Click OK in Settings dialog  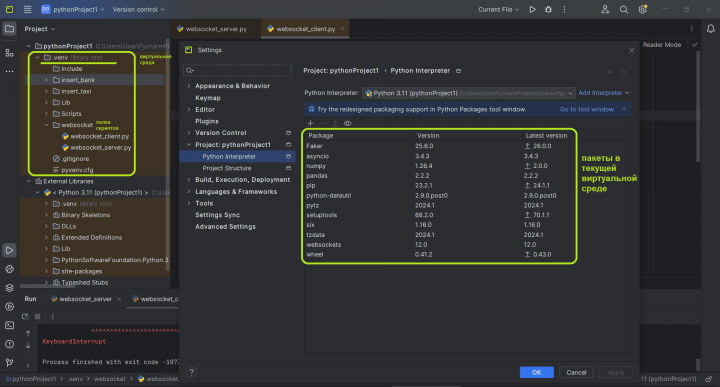[x=536, y=372]
